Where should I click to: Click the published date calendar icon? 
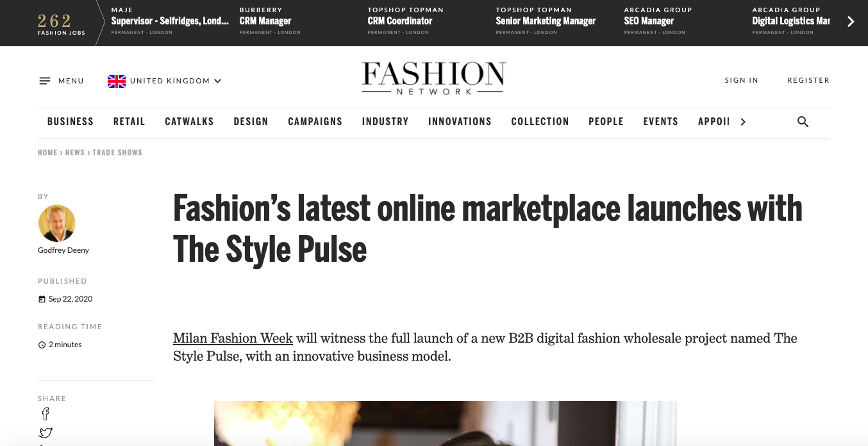click(x=42, y=299)
